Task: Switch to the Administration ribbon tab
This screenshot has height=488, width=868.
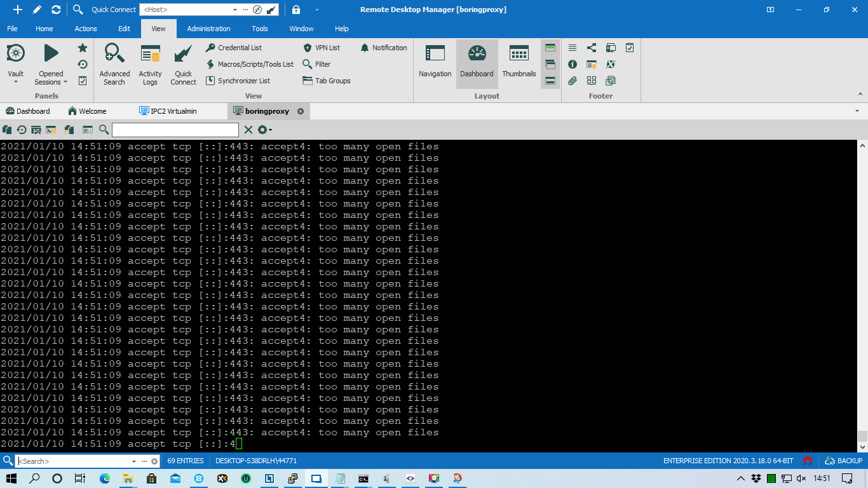Action: 207,28
